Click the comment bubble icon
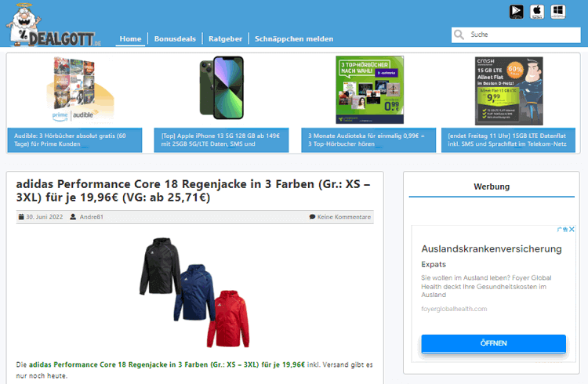The width and height of the screenshot is (588, 384). [312, 217]
